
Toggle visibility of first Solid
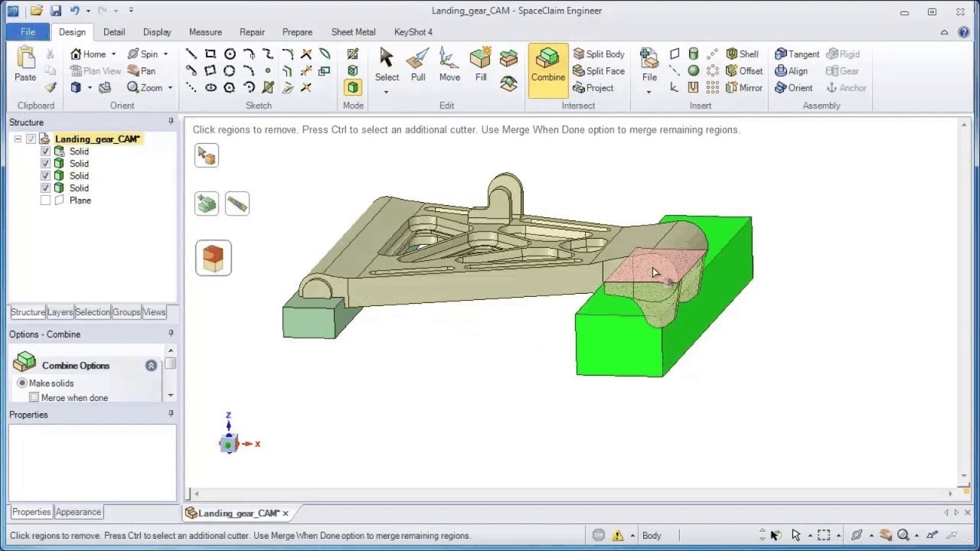pyautogui.click(x=45, y=152)
